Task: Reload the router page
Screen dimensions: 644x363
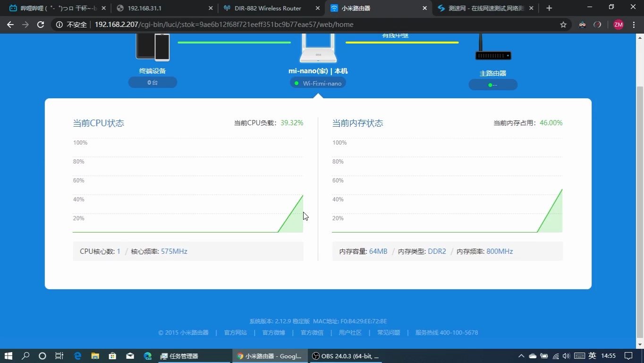Action: tap(41, 25)
